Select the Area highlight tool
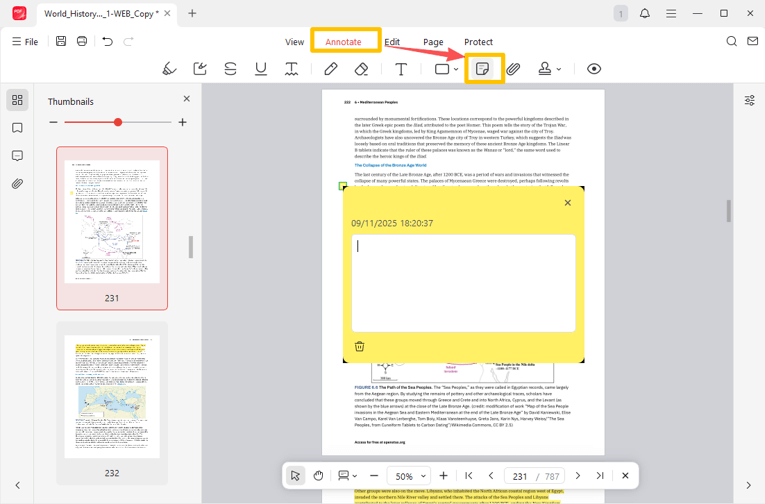The image size is (765, 504). coord(200,69)
